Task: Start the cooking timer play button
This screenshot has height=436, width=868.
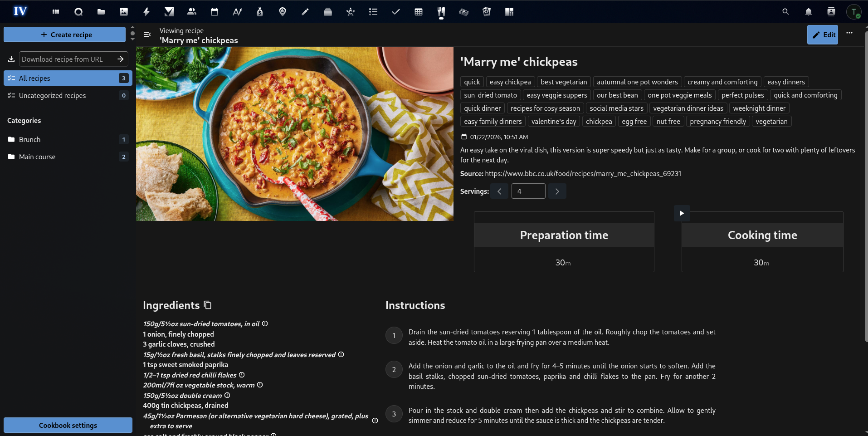Action: [x=682, y=213]
